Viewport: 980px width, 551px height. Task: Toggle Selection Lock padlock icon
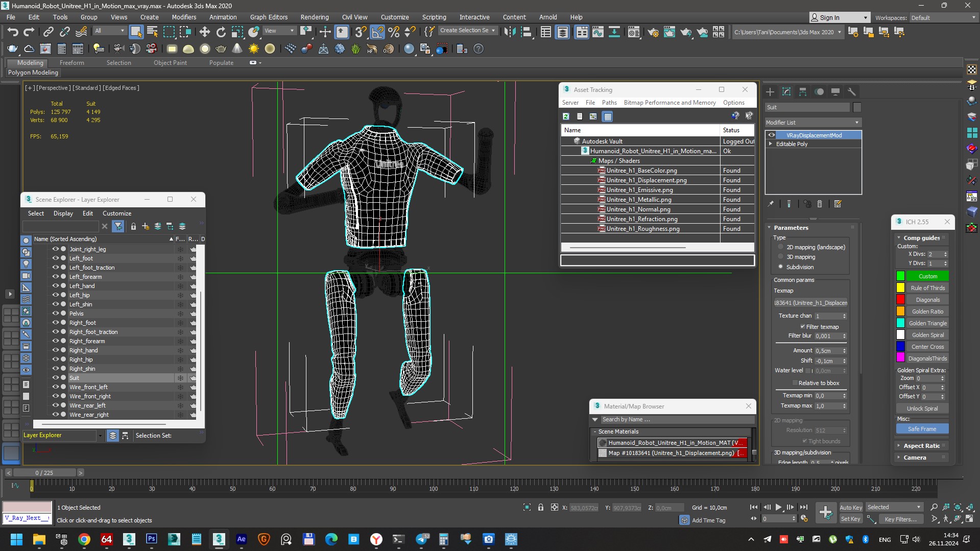(541, 507)
